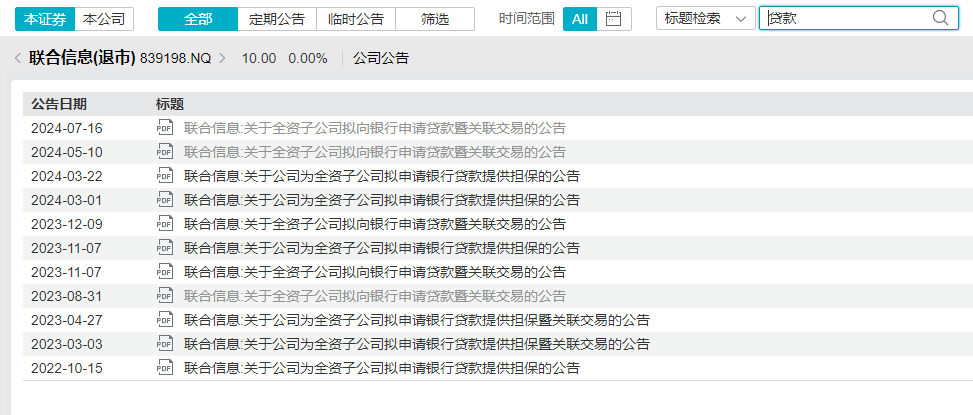Open 2024-05-10 loan application announcement title
The height and width of the screenshot is (415, 973).
click(375, 152)
